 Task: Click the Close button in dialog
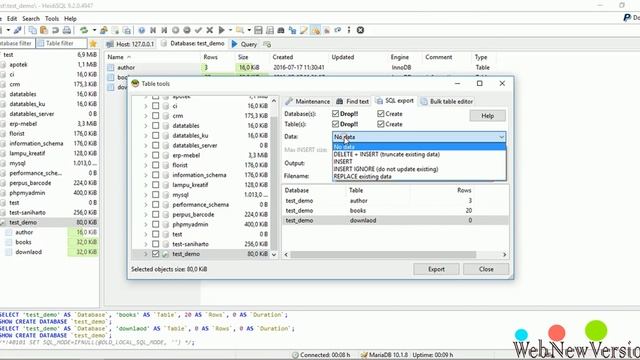pos(486,269)
